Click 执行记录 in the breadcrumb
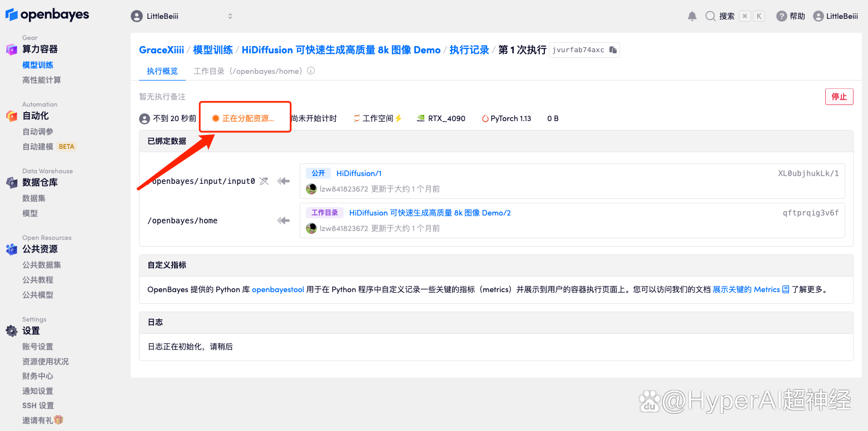868x431 pixels. tap(469, 50)
